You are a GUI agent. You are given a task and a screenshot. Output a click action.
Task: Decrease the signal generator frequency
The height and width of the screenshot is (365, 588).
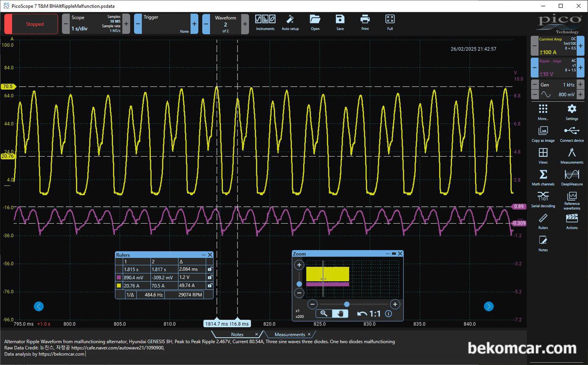(535, 84)
